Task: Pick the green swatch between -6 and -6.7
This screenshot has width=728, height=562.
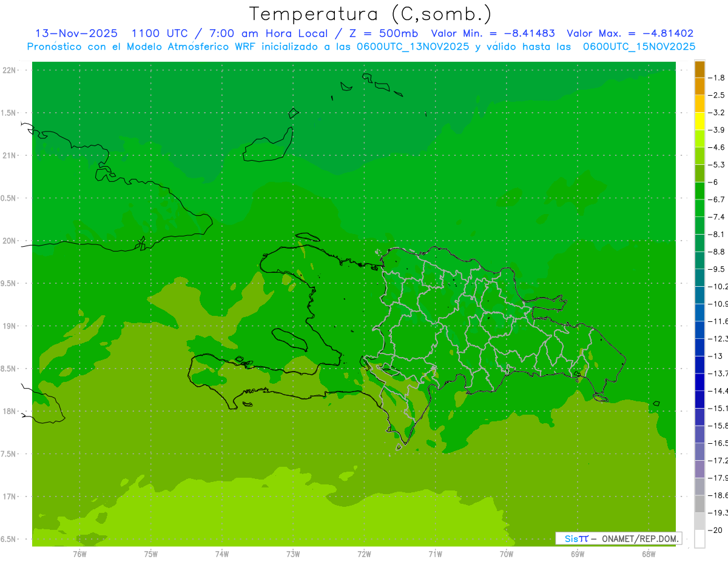Action: point(699,191)
